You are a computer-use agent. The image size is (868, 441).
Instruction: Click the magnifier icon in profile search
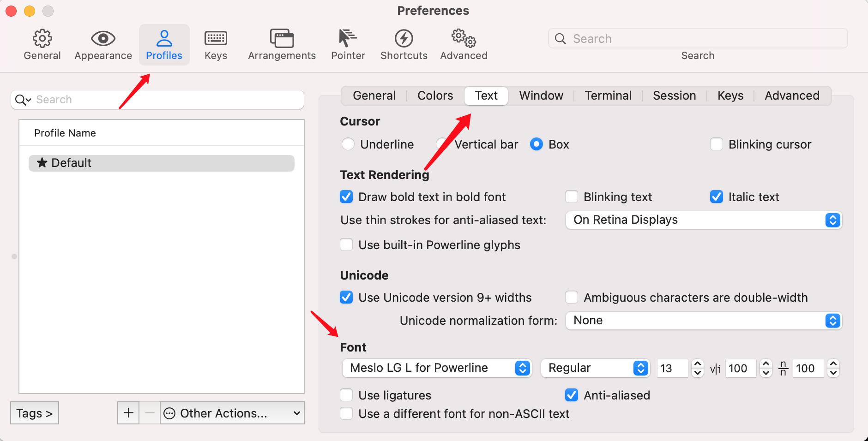click(x=23, y=100)
